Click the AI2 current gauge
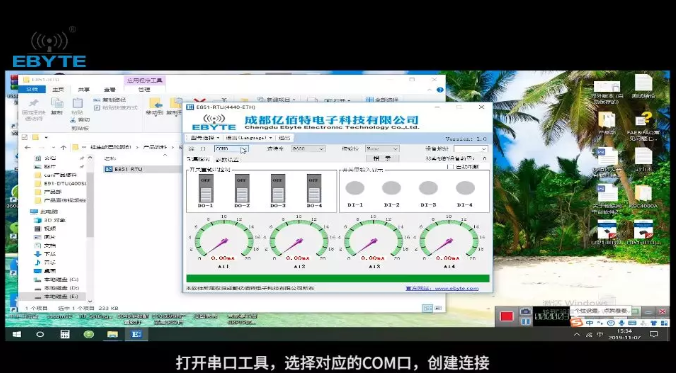Viewport: 676px width, 373px height. tap(299, 239)
